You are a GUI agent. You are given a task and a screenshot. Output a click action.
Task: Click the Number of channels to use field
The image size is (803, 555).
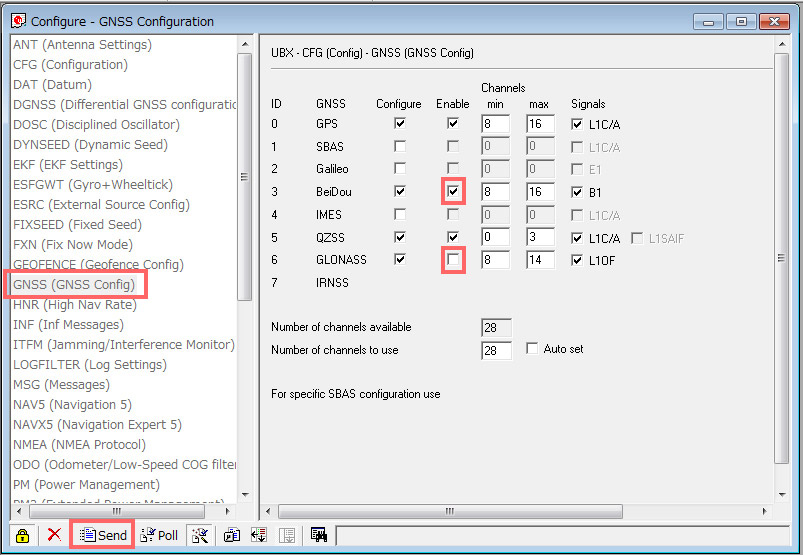click(x=496, y=351)
